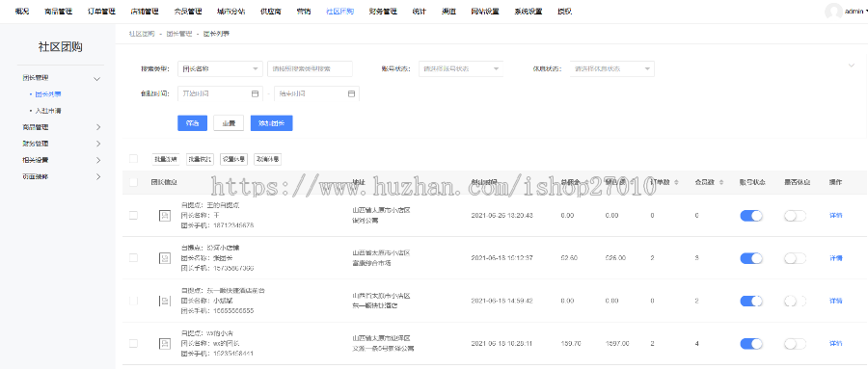Screen dimensions: 868x369
Task: Click the blue 筛选 filter button
Action: [x=192, y=123]
